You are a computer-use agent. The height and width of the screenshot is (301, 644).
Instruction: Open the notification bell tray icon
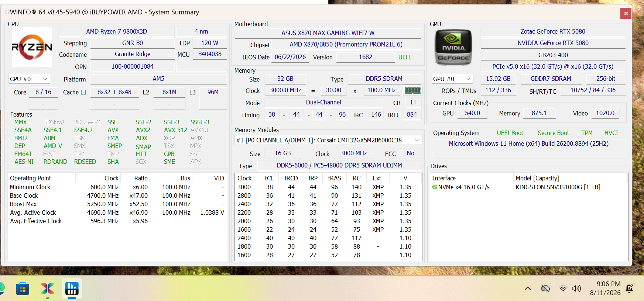click(x=630, y=288)
